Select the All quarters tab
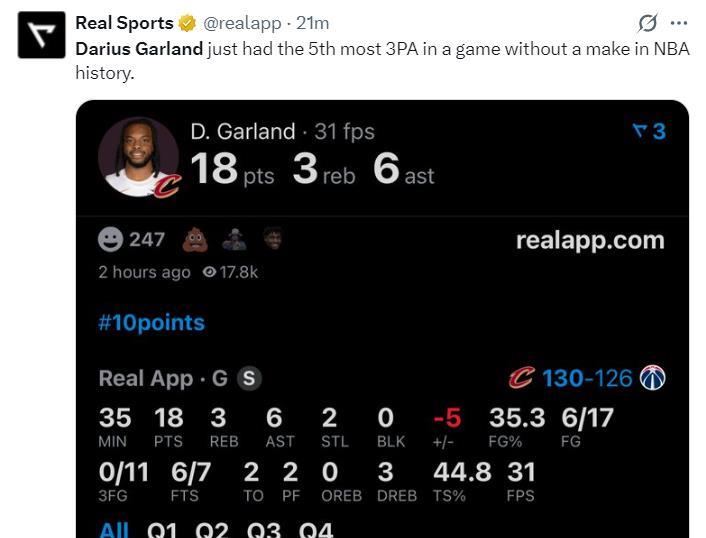 pos(113,529)
